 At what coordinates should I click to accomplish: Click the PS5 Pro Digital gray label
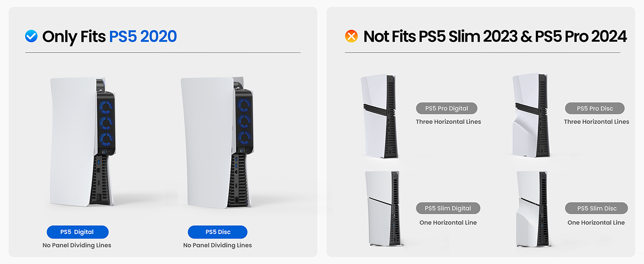click(446, 108)
